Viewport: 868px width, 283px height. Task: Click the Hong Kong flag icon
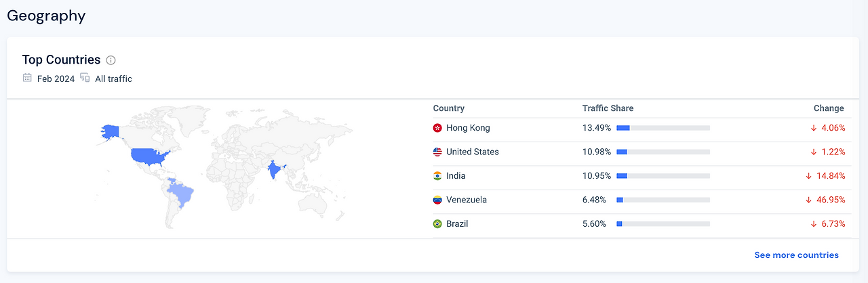(x=437, y=128)
